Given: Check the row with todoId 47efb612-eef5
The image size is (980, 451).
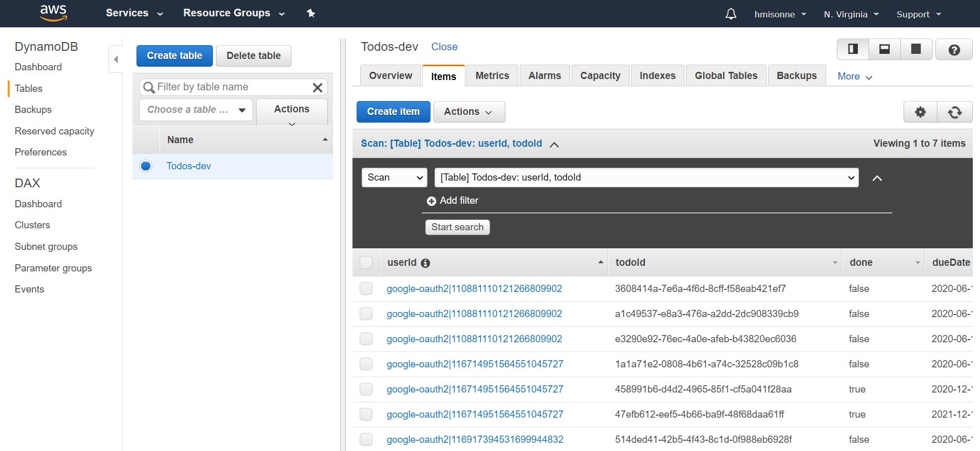Looking at the screenshot, I should coord(366,414).
